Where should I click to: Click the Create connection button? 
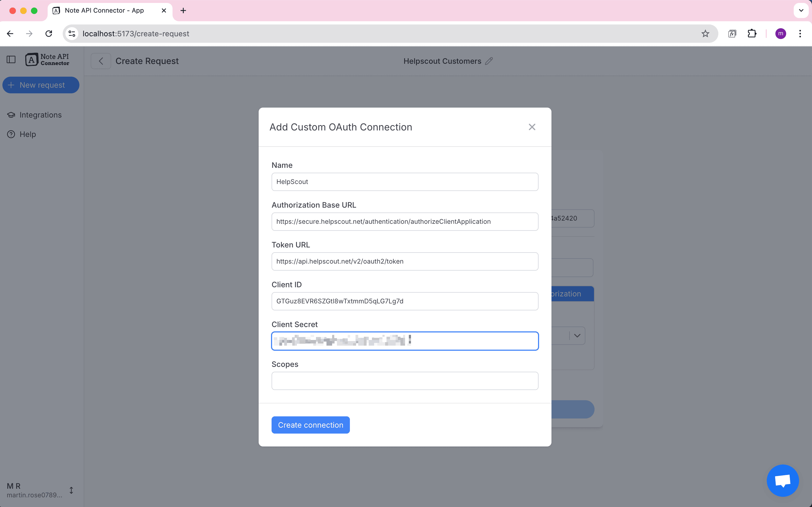click(x=310, y=425)
